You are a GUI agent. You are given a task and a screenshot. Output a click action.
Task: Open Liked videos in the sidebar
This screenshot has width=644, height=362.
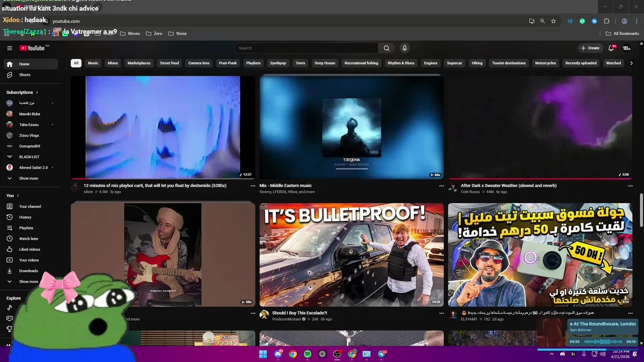click(x=29, y=249)
